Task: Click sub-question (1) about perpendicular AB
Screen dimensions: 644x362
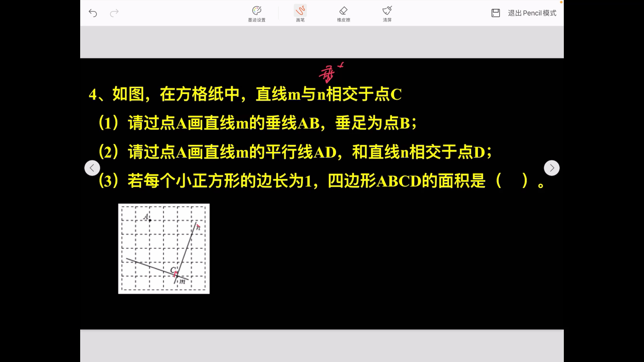Action: tap(258, 123)
